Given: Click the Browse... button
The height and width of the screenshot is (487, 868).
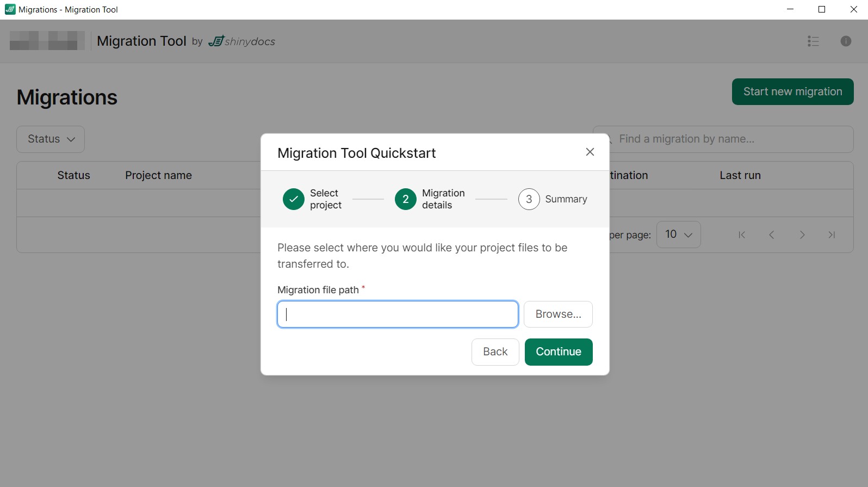Looking at the screenshot, I should tap(558, 315).
